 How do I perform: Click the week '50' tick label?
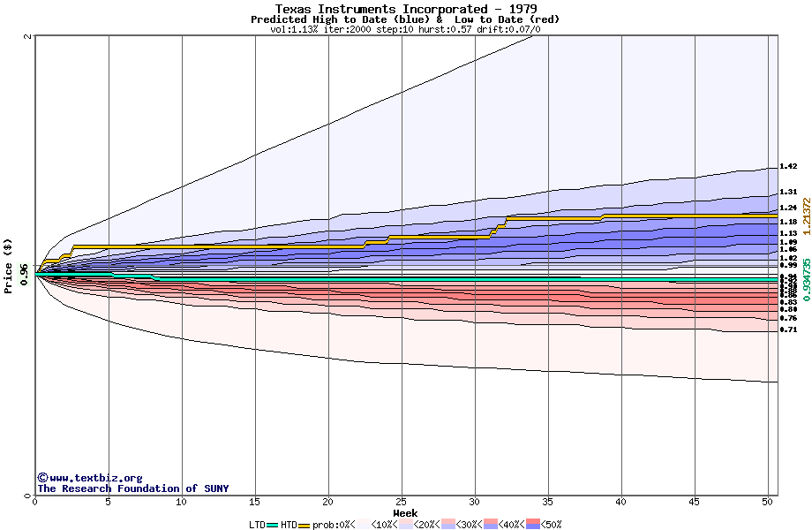tap(768, 502)
